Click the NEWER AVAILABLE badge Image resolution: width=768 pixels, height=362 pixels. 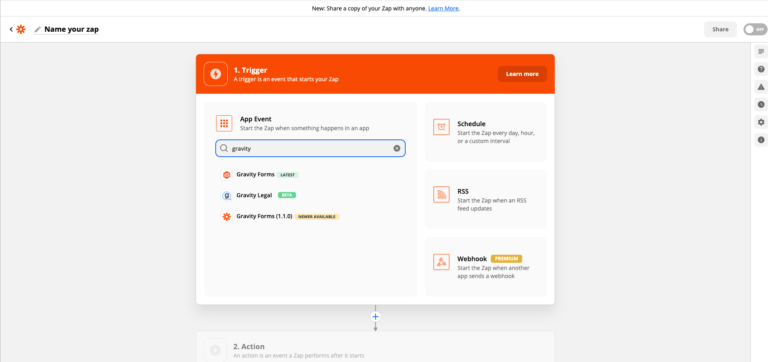coord(317,217)
